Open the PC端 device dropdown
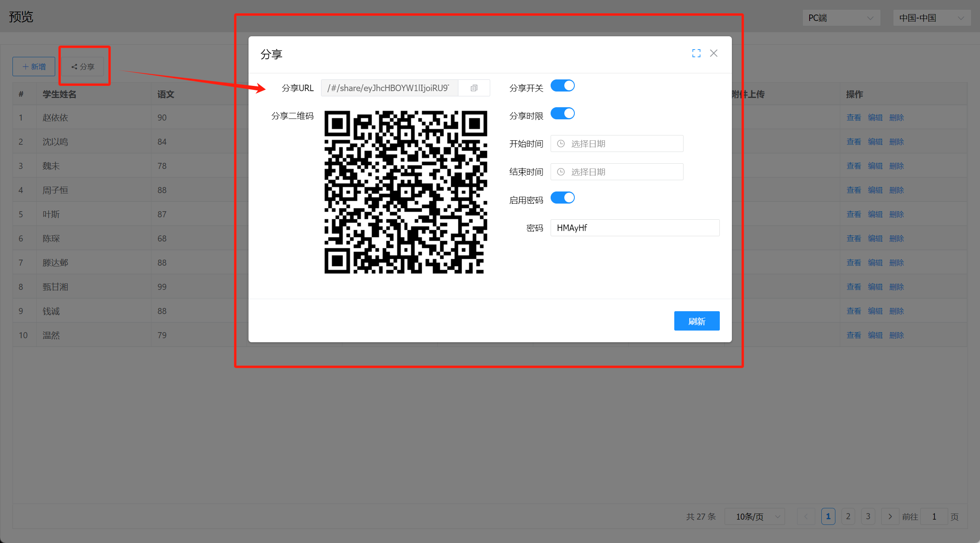980x543 pixels. [841, 18]
